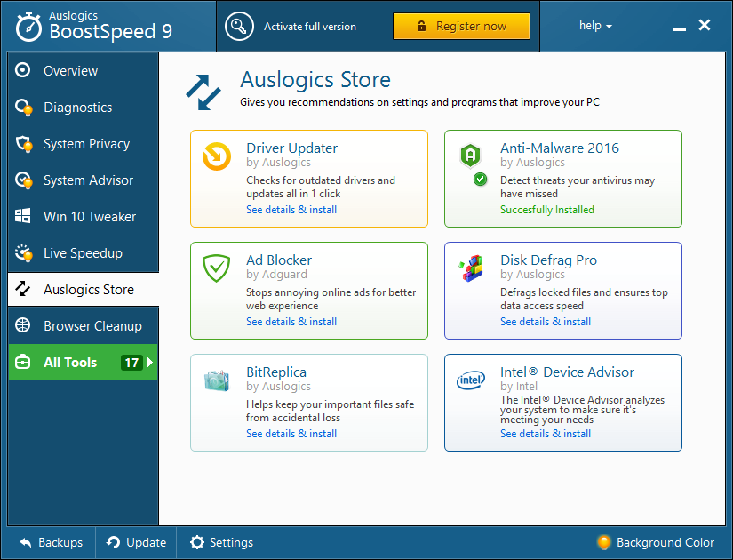
Task: See details & install Driver Updater
Action: point(291,210)
